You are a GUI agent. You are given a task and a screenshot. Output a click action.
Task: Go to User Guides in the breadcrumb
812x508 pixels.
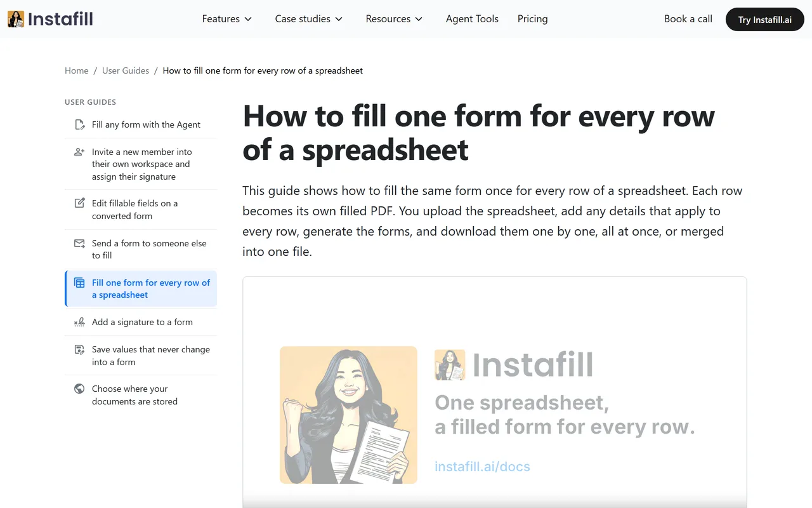(126, 70)
